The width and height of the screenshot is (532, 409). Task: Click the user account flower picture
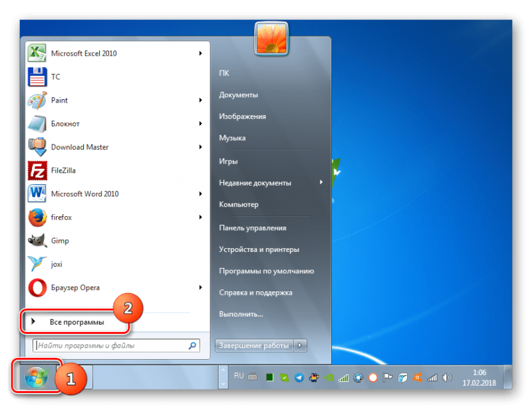271,39
